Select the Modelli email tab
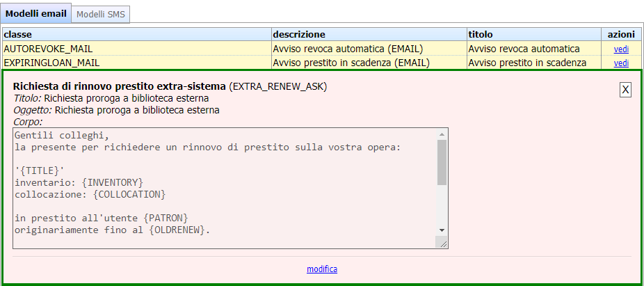 click(x=35, y=14)
